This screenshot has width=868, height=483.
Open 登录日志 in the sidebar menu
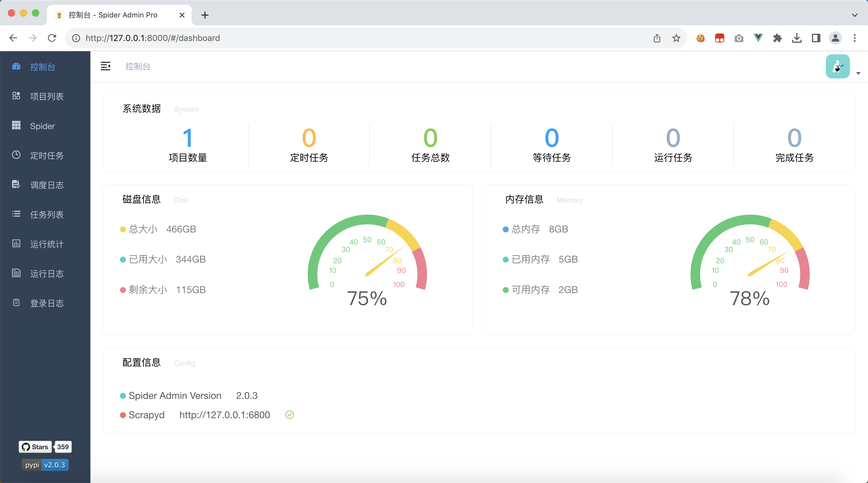[45, 303]
